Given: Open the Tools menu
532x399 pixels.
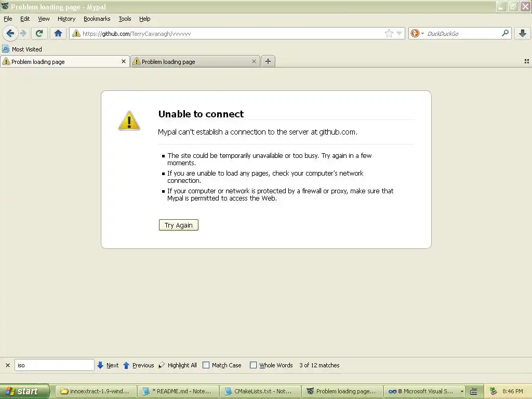Looking at the screenshot, I should tap(125, 19).
